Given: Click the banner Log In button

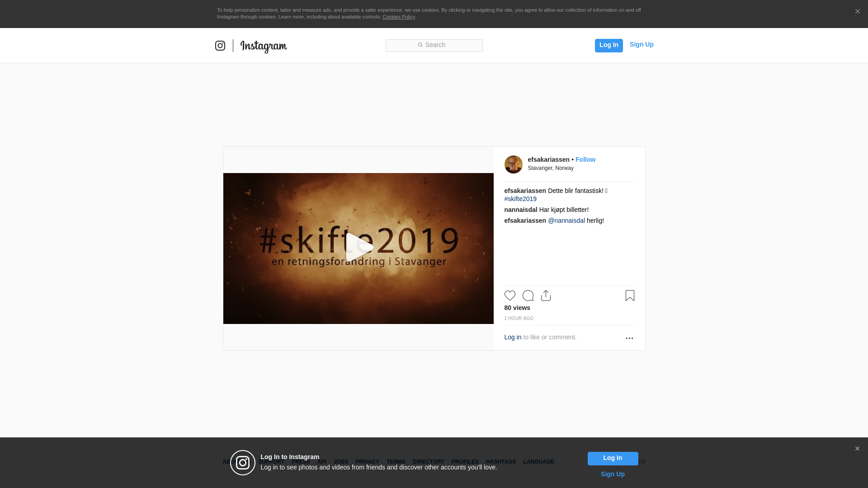Looking at the screenshot, I should [613, 458].
